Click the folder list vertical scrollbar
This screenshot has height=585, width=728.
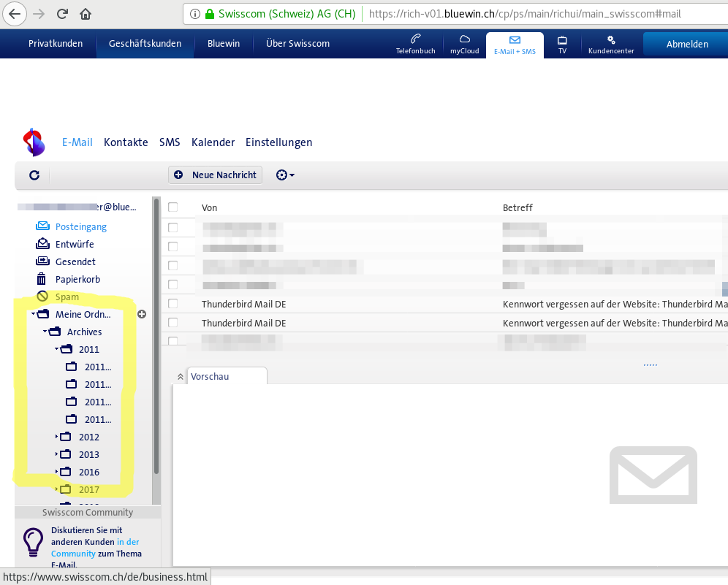click(x=156, y=336)
